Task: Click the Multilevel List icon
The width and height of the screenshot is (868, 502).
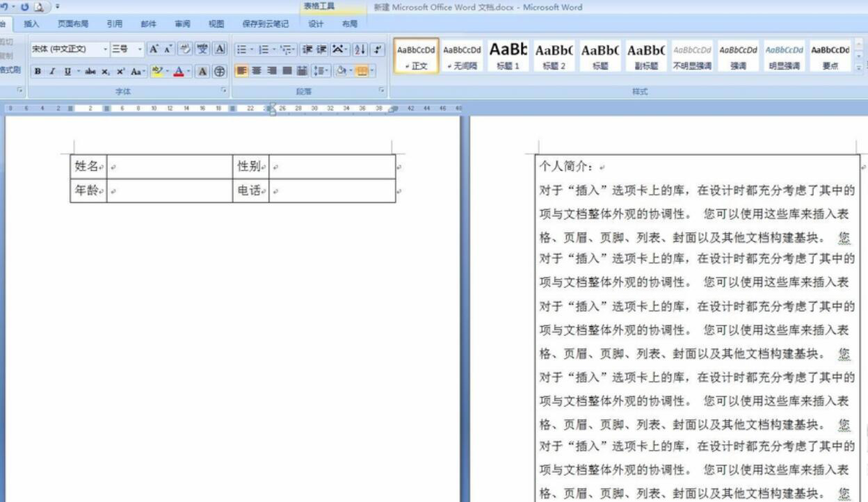Action: click(x=287, y=49)
